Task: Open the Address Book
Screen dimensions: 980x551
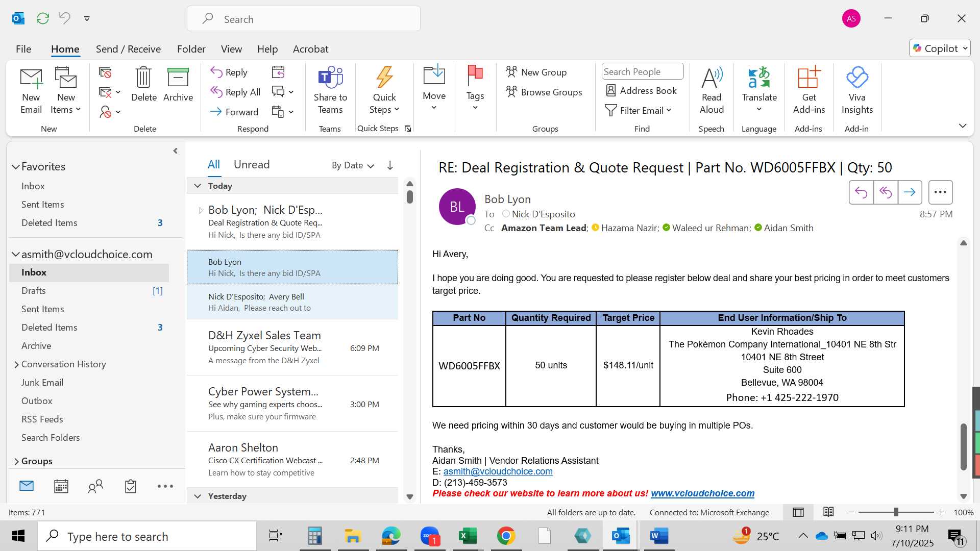Action: (642, 91)
